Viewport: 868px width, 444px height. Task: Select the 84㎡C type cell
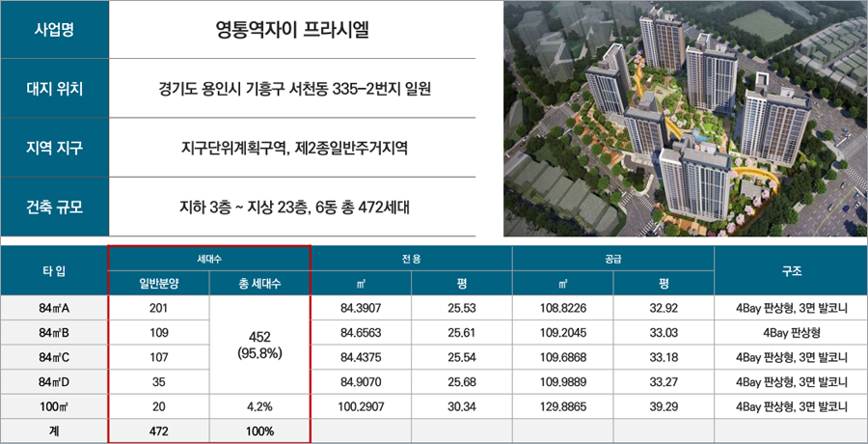click(54, 357)
